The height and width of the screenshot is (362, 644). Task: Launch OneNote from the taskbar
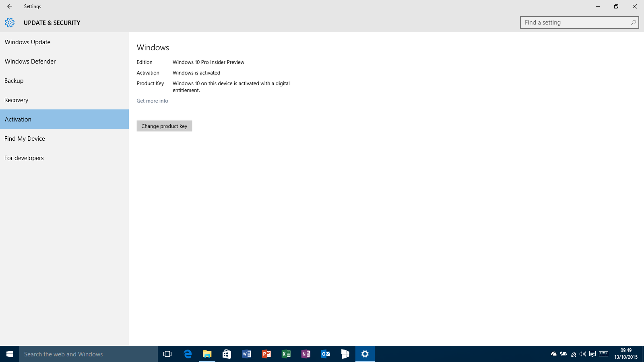[x=305, y=354]
